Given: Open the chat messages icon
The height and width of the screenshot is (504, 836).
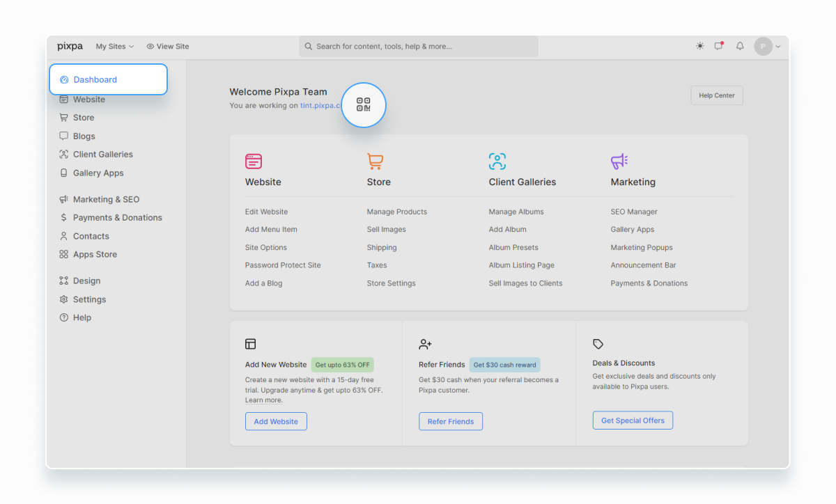Looking at the screenshot, I should (719, 47).
